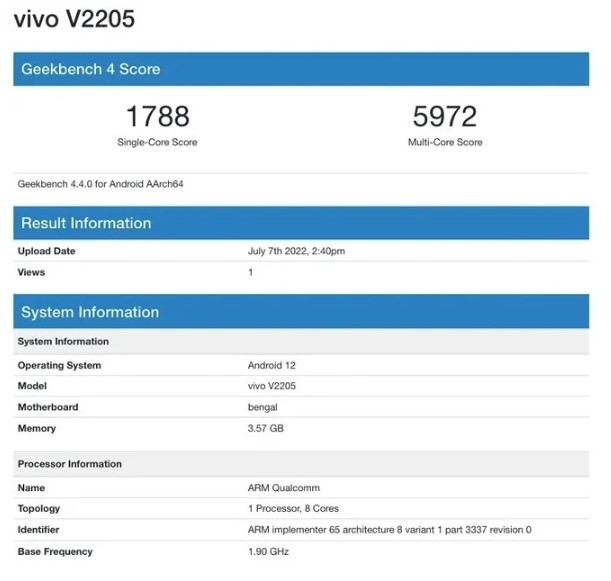Click the Upload Date row label
This screenshot has height=581, width=611.
point(46,251)
